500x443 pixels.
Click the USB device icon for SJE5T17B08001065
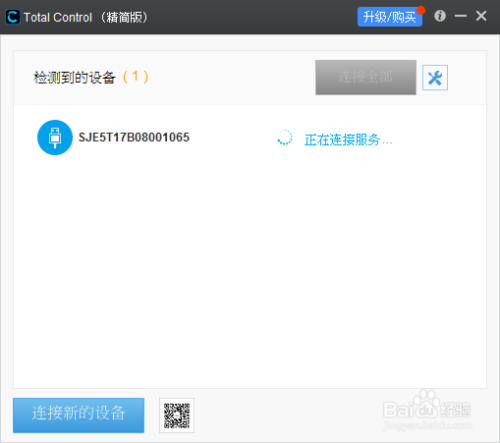(x=55, y=137)
